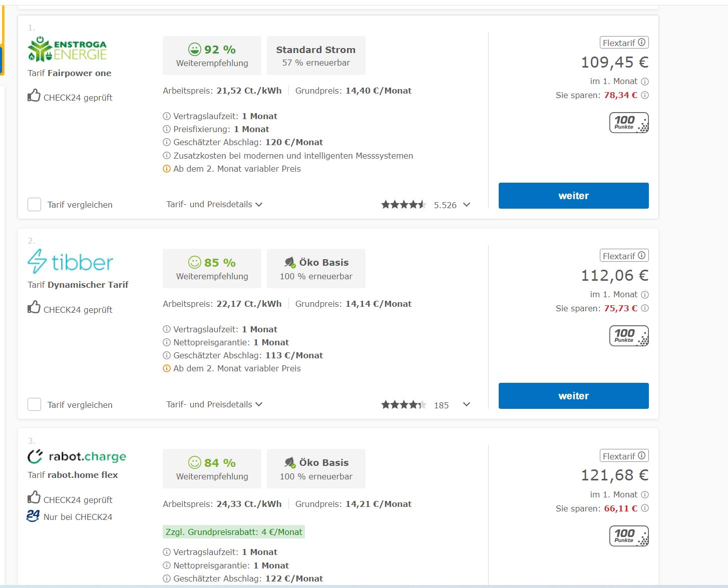Click orange info icon in Enstroga variable price note
Image resolution: width=728 pixels, height=588 pixels.
point(167,169)
